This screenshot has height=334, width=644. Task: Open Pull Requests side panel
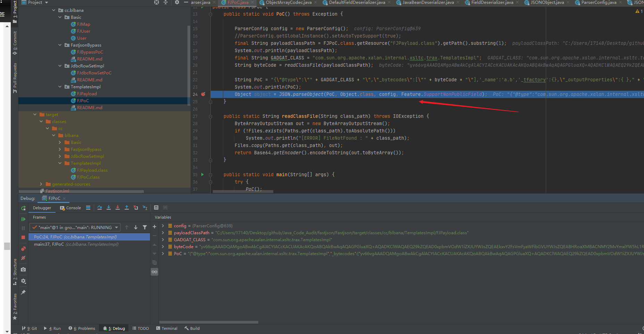[x=15, y=78]
